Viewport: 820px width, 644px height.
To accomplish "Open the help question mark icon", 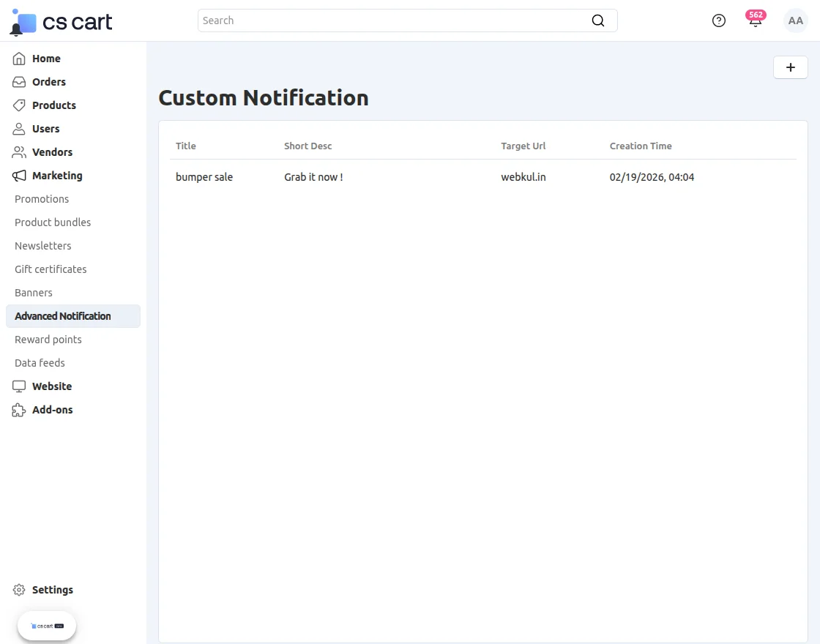I will click(719, 20).
